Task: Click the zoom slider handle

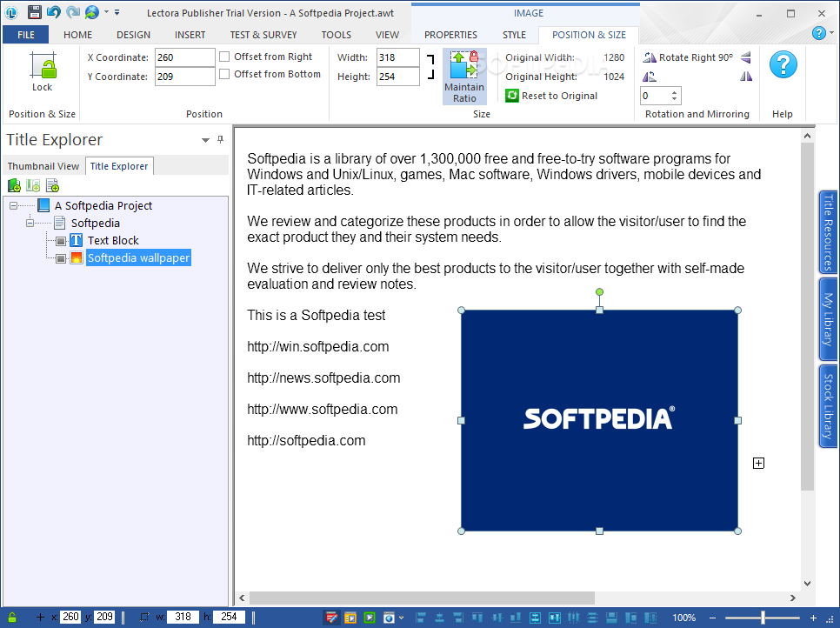Action: pyautogui.click(x=763, y=618)
